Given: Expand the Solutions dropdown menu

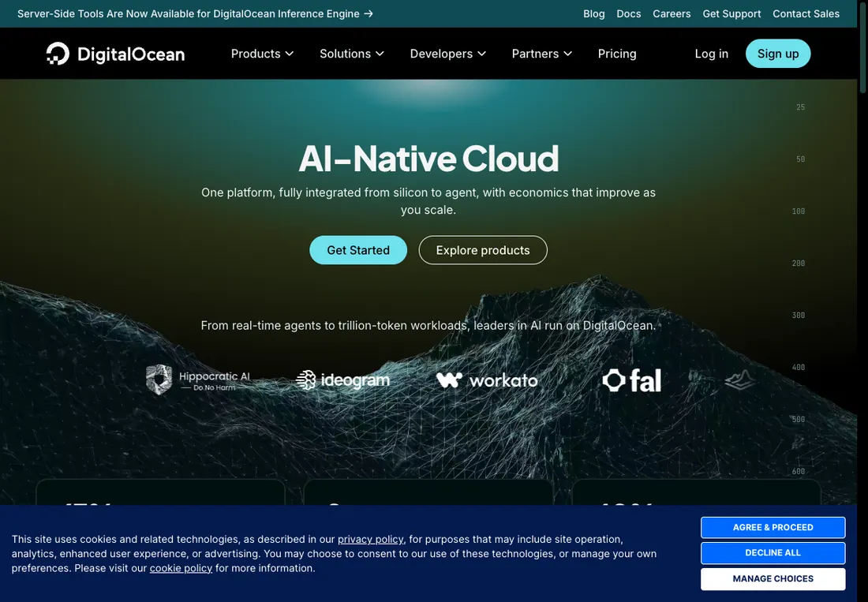Looking at the screenshot, I should tap(351, 54).
